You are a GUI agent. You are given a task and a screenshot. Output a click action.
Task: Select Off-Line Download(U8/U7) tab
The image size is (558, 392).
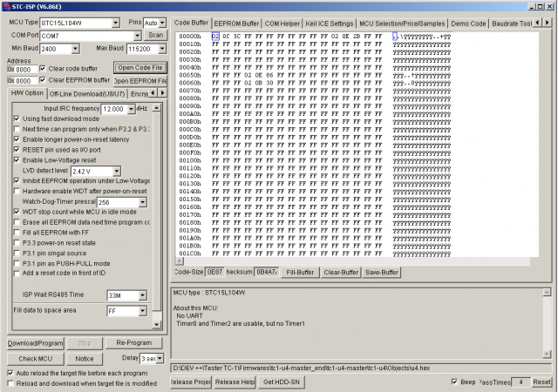tap(87, 94)
